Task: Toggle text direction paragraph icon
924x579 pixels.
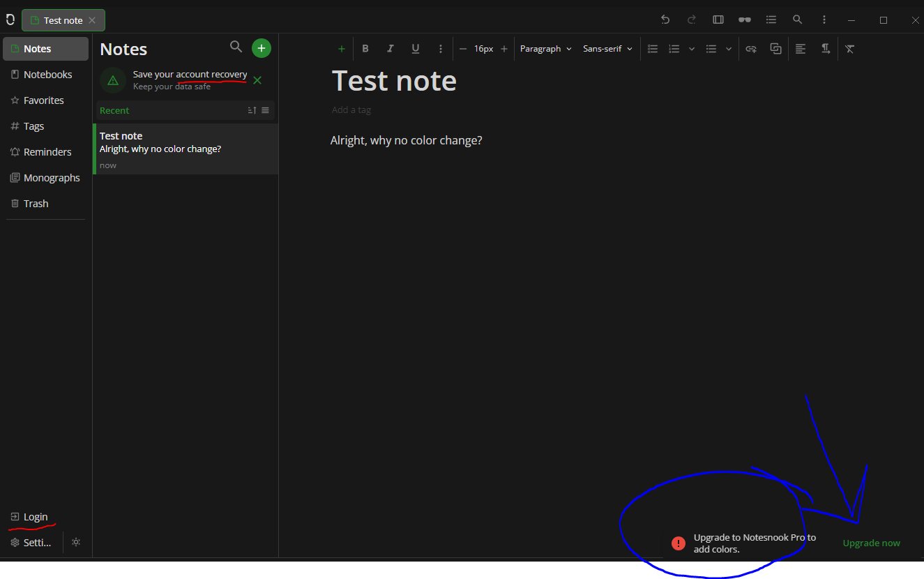Action: 825,49
